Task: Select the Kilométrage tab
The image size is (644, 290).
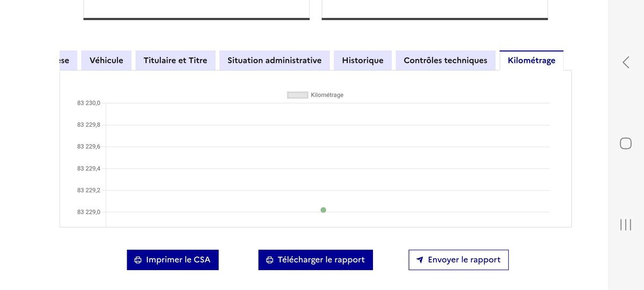Action: [x=531, y=60]
